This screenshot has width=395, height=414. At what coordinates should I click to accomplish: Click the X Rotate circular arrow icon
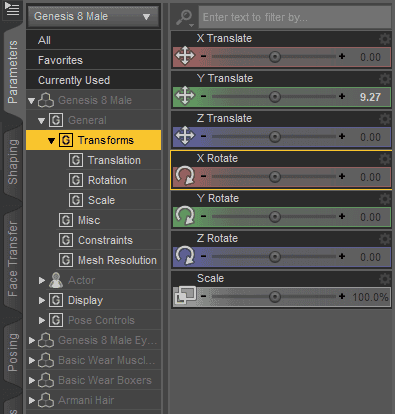click(x=185, y=175)
